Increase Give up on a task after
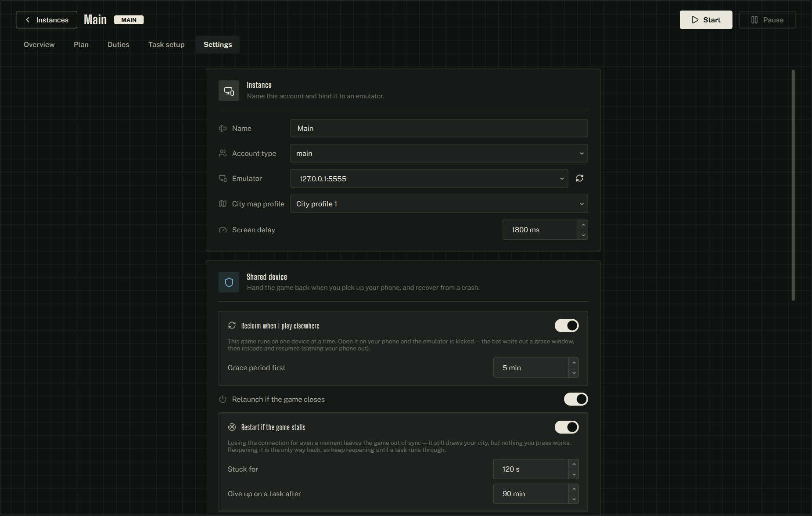812x516 pixels. click(574, 489)
